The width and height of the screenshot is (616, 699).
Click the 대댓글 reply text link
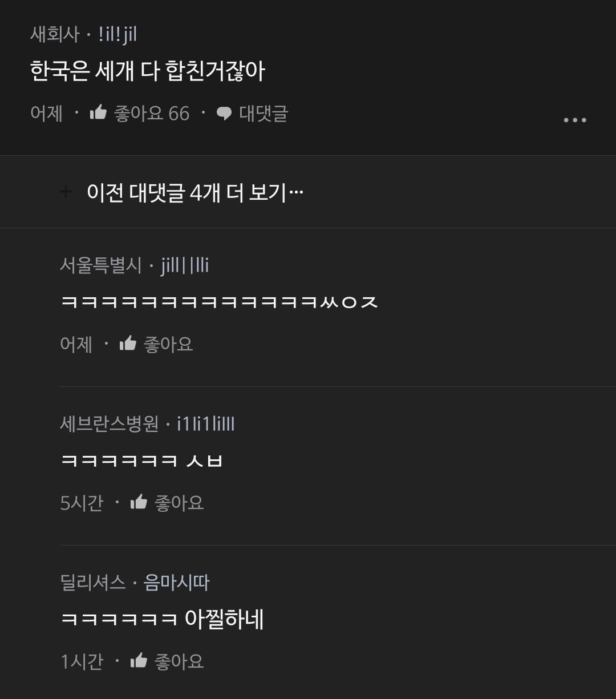tap(264, 114)
